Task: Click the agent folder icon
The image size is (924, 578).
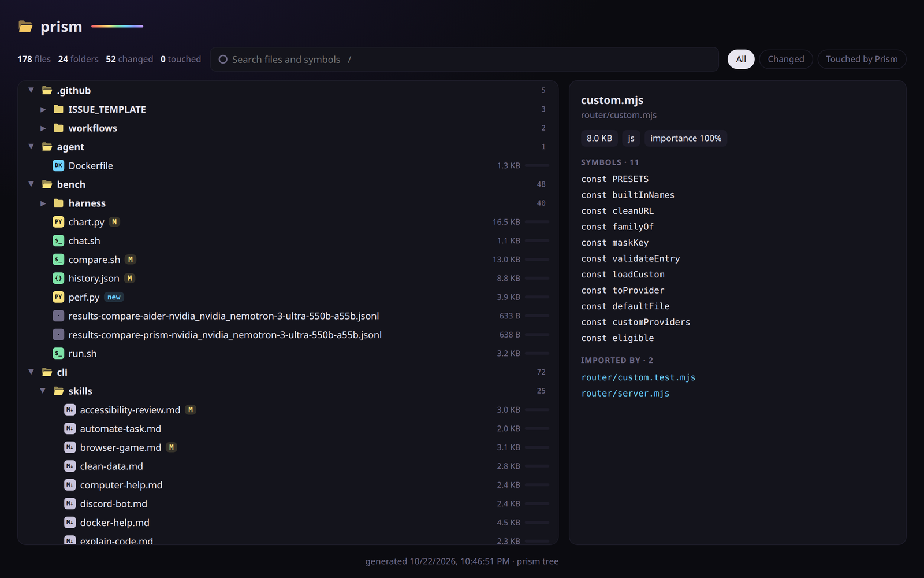Action: click(47, 147)
